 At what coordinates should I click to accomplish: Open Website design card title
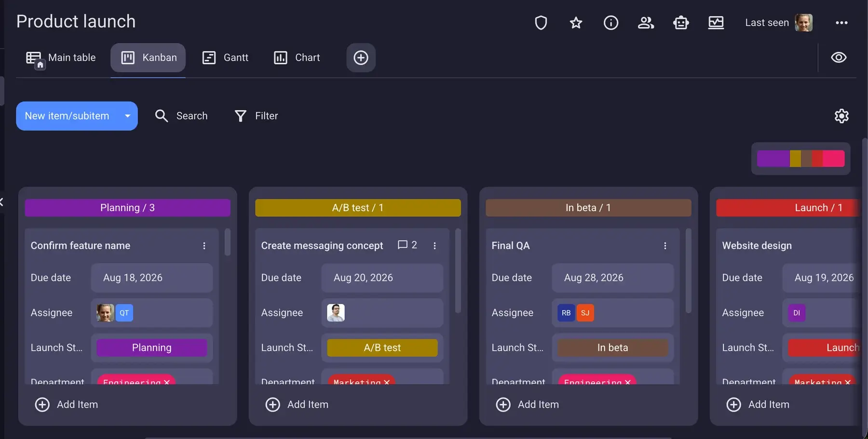click(757, 246)
